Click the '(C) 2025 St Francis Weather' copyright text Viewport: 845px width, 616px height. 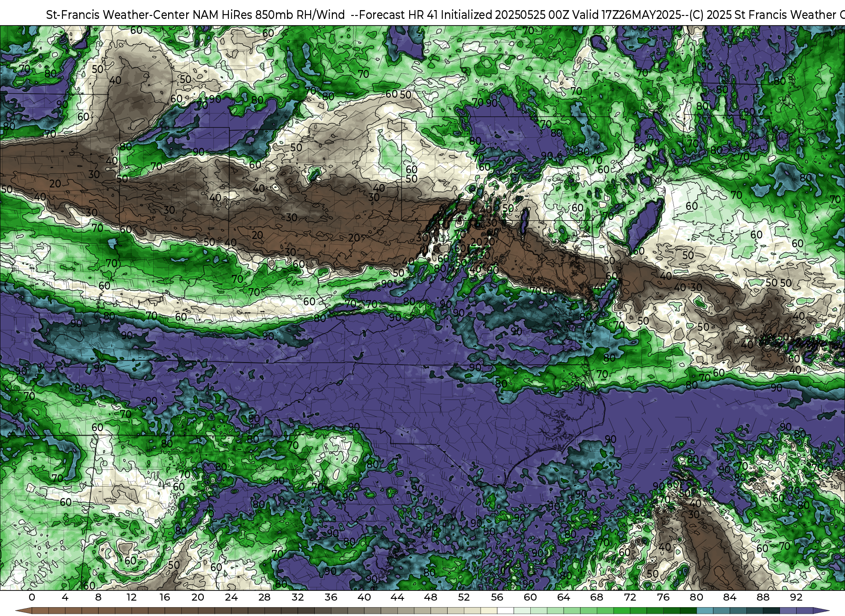tap(763, 15)
